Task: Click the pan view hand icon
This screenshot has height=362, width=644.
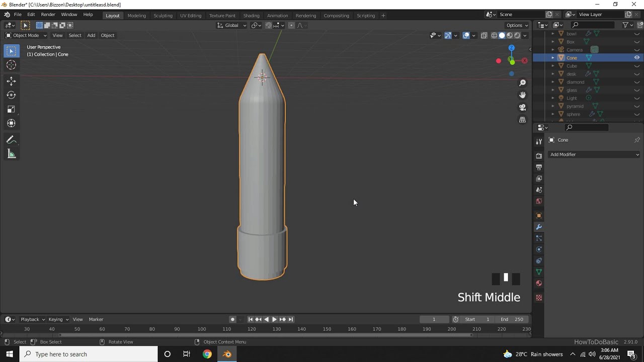Action: (522, 95)
